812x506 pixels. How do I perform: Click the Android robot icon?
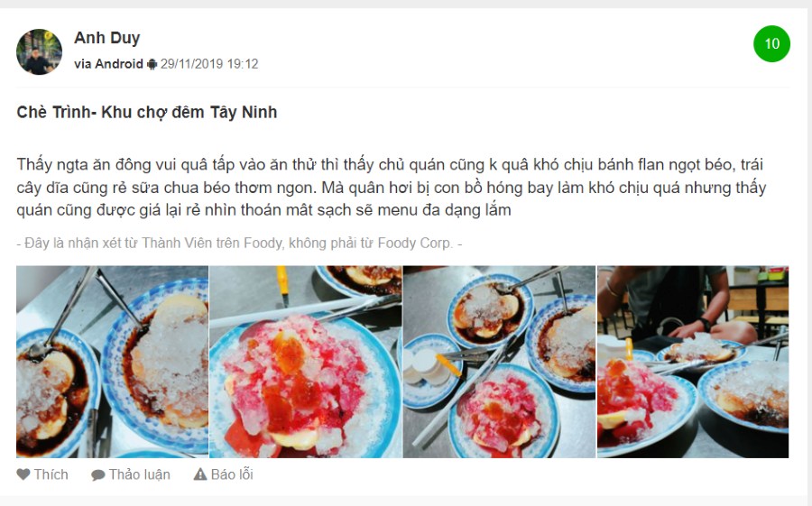152,64
